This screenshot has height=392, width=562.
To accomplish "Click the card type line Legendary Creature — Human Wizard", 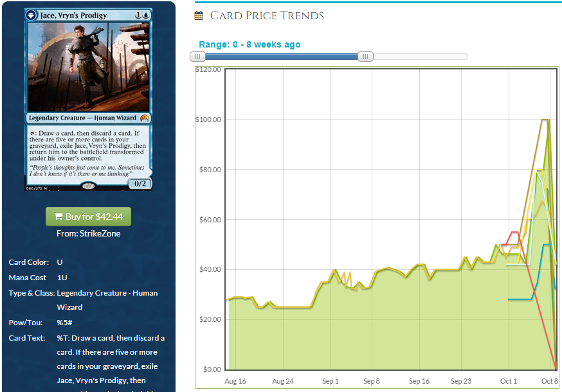I will pos(82,118).
